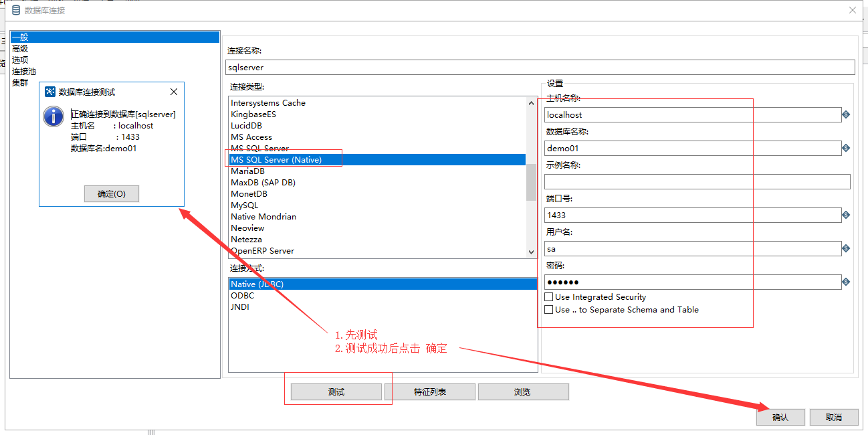Click the connection type list scrollbar down arrow
The image size is (868, 435).
pos(531,252)
